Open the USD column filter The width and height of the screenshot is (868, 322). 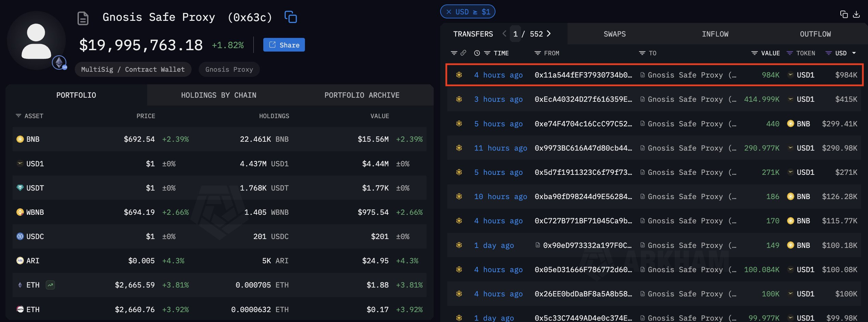pos(828,53)
